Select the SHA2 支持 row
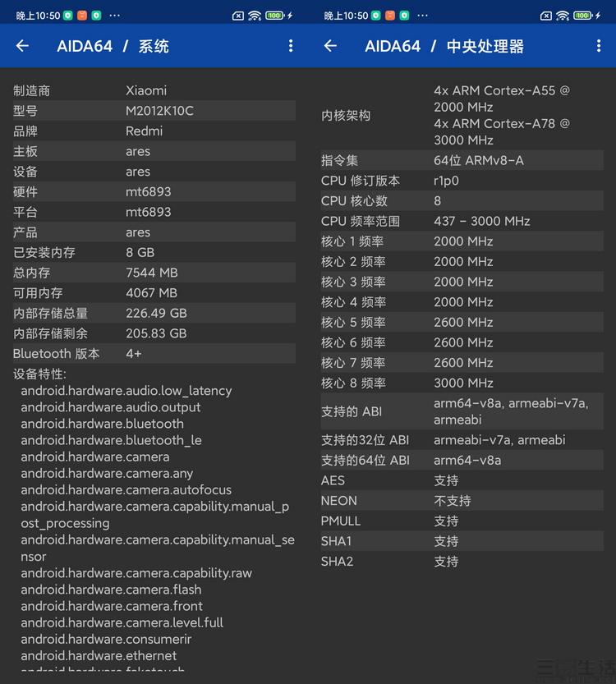 pos(462,562)
